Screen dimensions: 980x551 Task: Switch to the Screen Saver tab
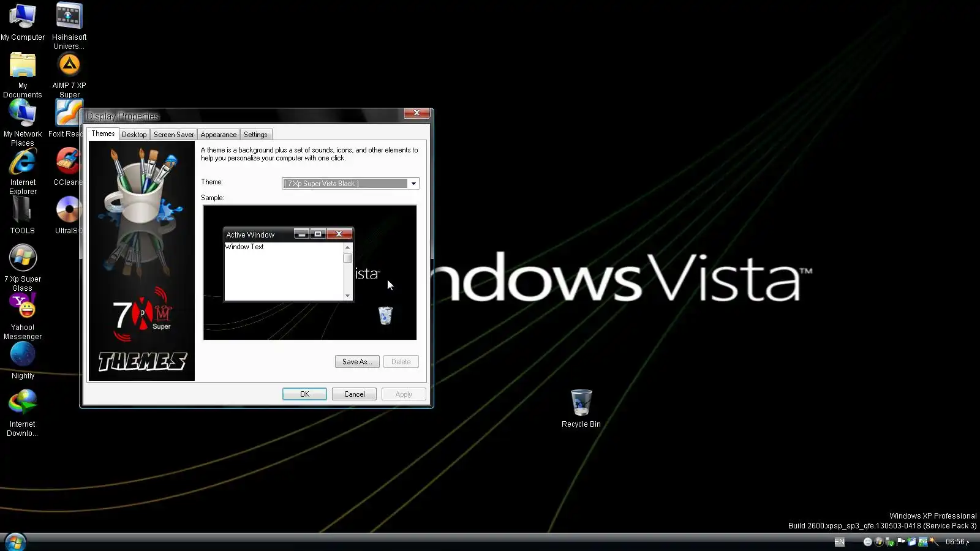pyautogui.click(x=173, y=135)
